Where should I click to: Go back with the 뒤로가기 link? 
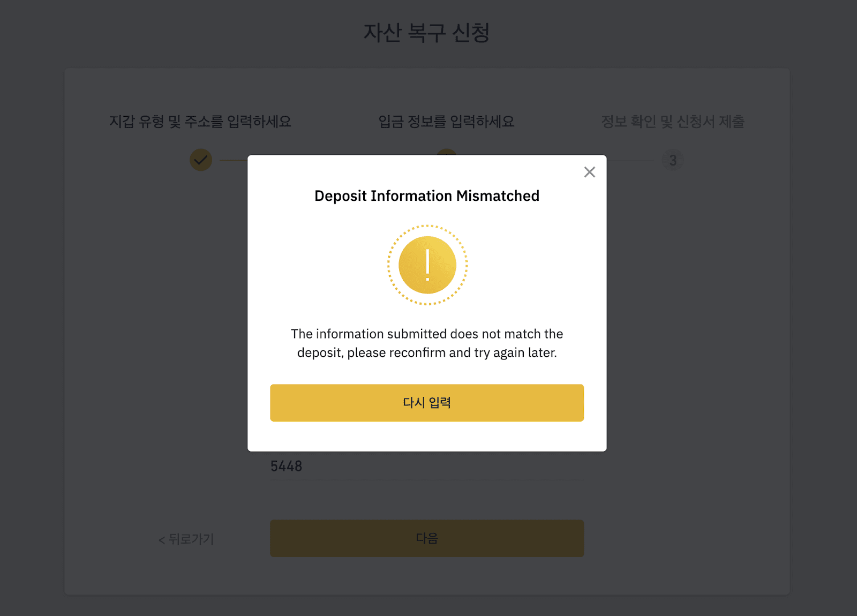(186, 539)
